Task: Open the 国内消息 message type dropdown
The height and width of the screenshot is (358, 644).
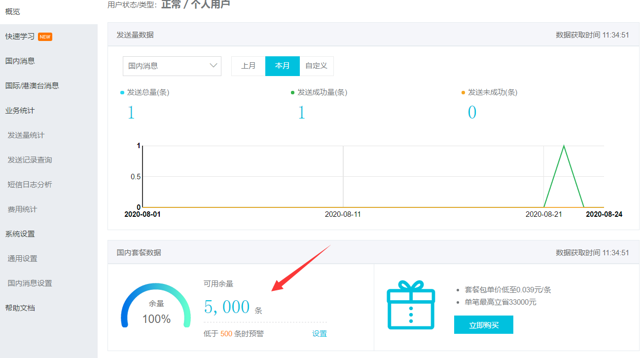Action: click(x=172, y=66)
